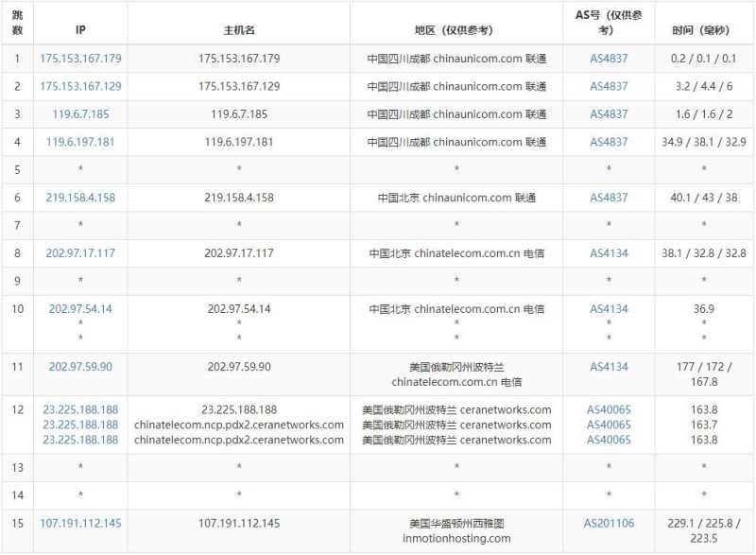Select the 中国北京 chinaunicom.com 联通 region cell
756x555 pixels.
(x=456, y=198)
